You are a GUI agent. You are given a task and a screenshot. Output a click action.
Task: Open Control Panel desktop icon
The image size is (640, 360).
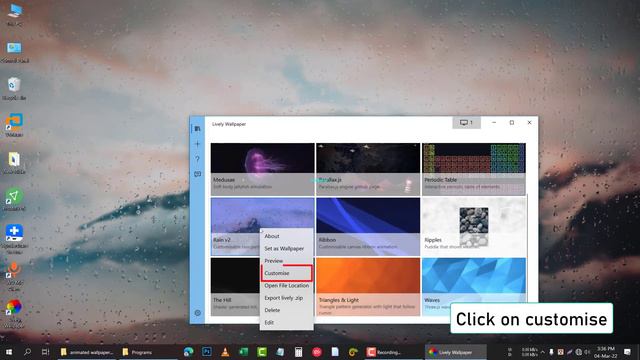tap(15, 52)
